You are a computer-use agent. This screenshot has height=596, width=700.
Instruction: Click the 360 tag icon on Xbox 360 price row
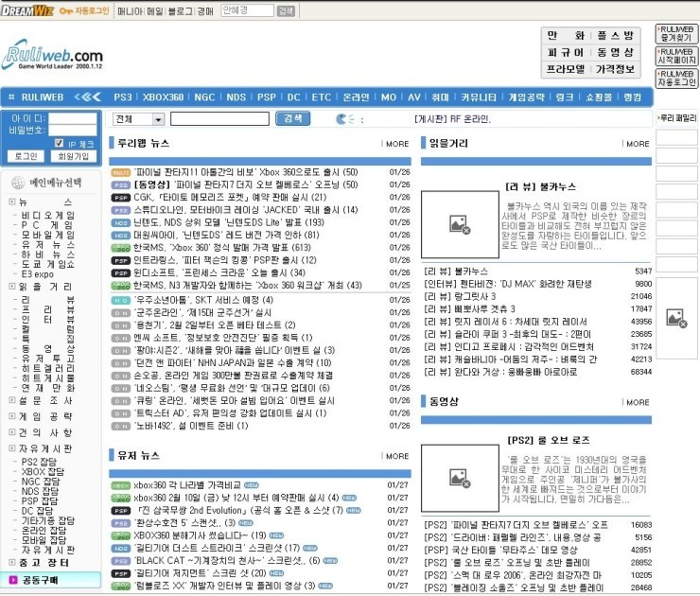[x=120, y=248]
